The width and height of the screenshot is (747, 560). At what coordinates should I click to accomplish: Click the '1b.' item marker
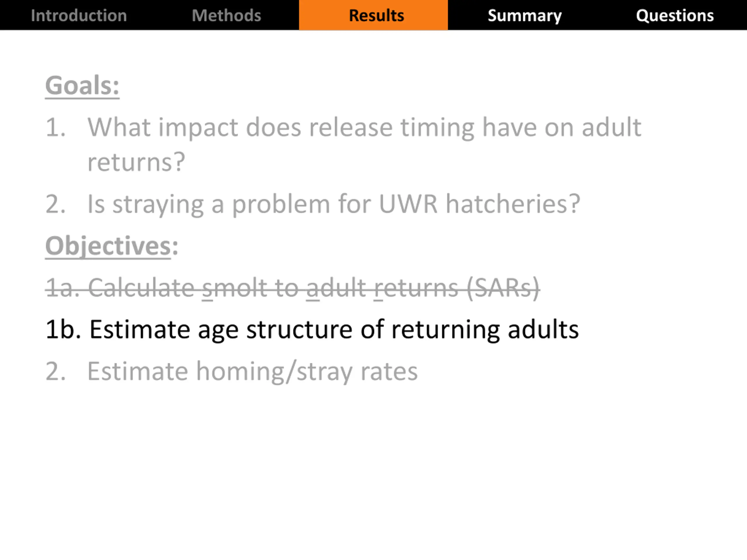63,329
